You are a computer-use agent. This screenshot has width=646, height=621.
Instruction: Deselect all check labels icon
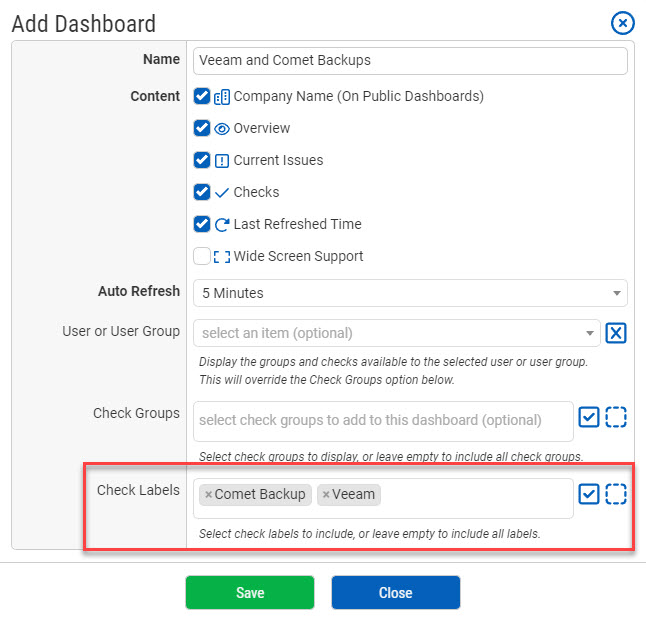click(x=616, y=494)
